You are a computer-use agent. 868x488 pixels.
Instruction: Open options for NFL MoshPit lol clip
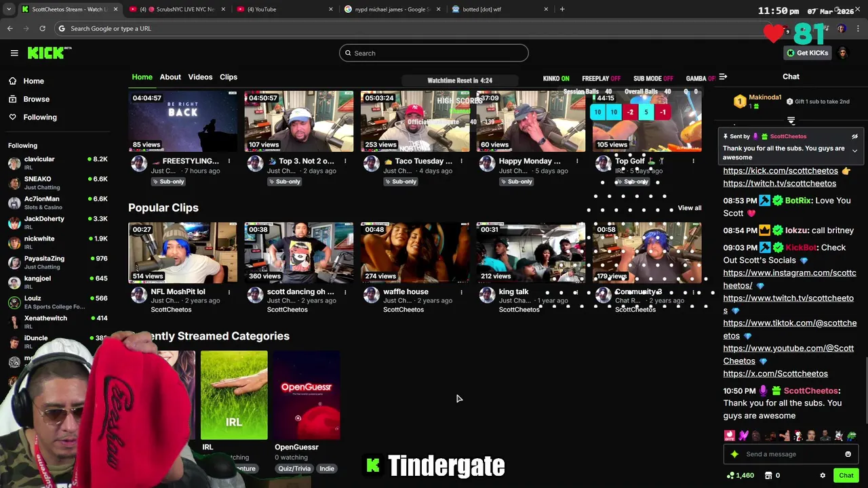(229, 292)
